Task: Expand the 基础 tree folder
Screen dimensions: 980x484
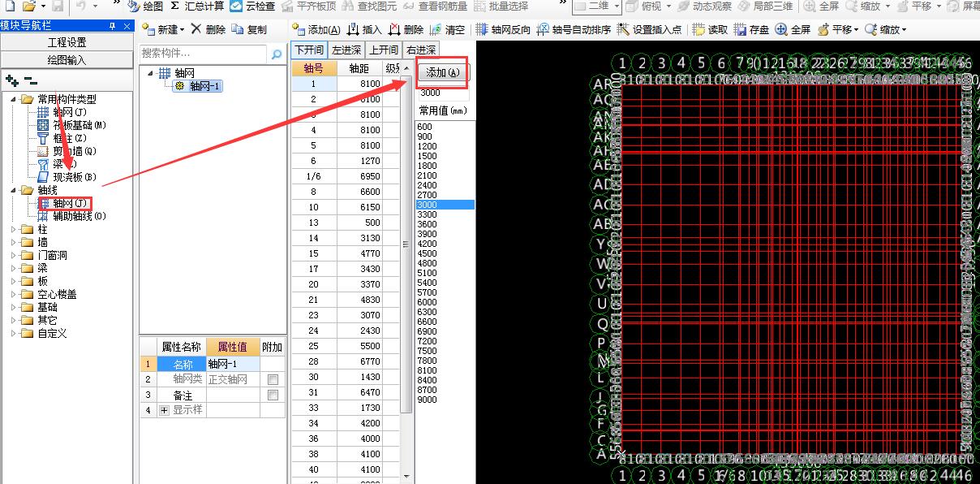Action: point(14,307)
